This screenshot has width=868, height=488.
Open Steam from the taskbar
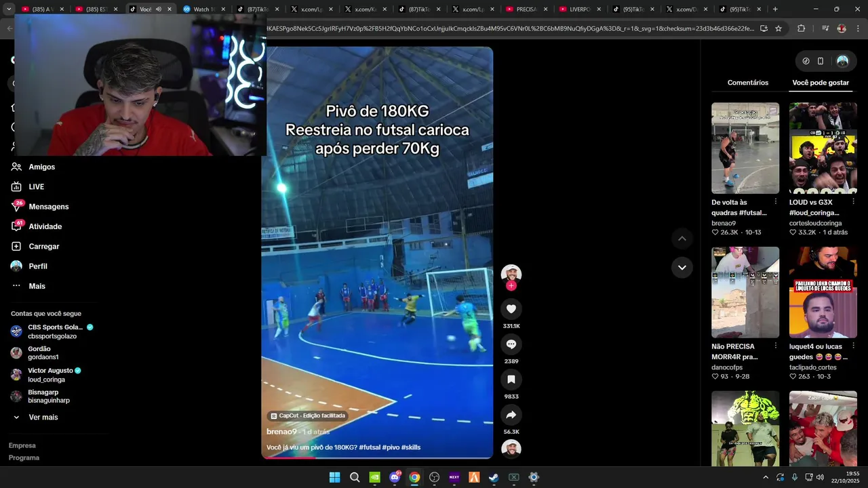coord(494,477)
